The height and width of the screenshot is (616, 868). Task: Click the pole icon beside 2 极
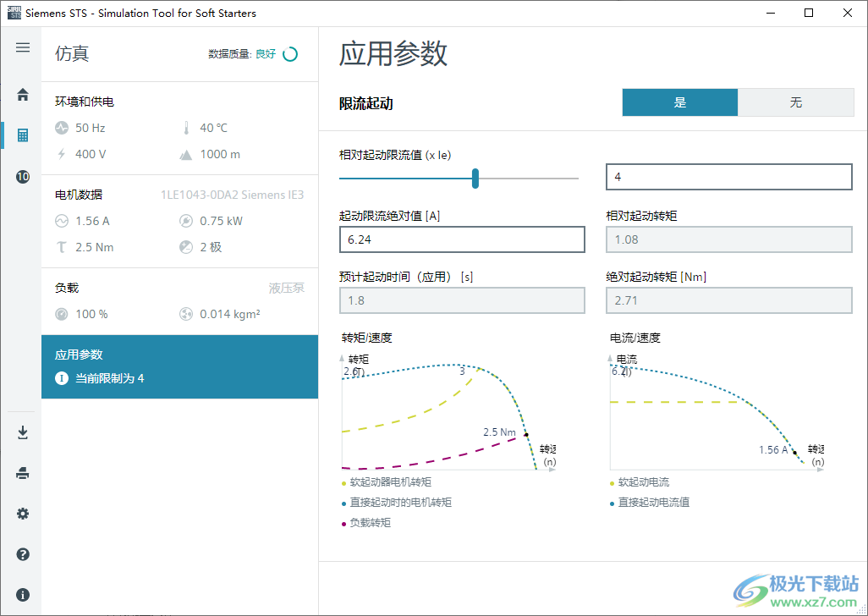186,247
